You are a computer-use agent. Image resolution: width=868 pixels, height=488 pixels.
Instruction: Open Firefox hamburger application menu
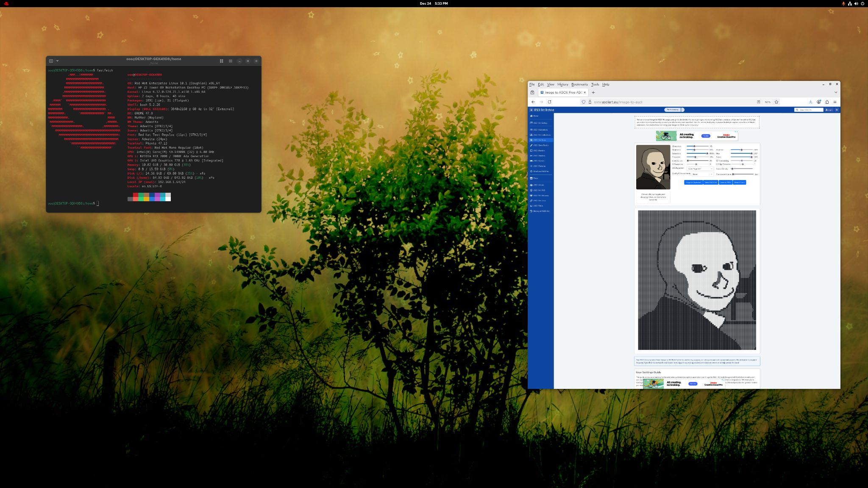click(835, 102)
